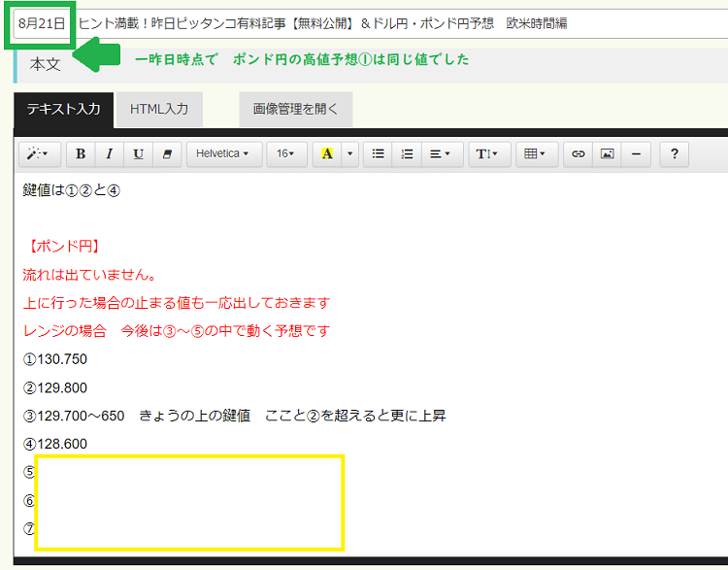Click the insert picture icon
The width and height of the screenshot is (728, 570).
pyautogui.click(x=608, y=153)
